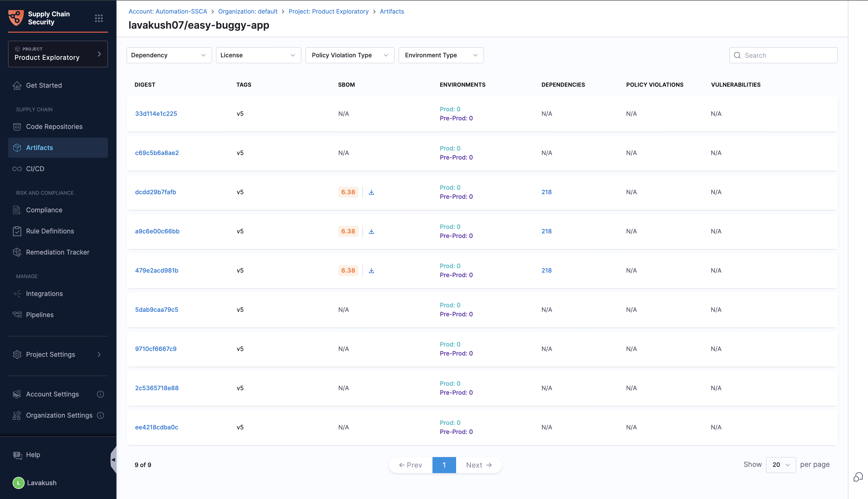Click the 218 dependencies link for a9c6e00c66bb
The width and height of the screenshot is (868, 499).
(546, 231)
